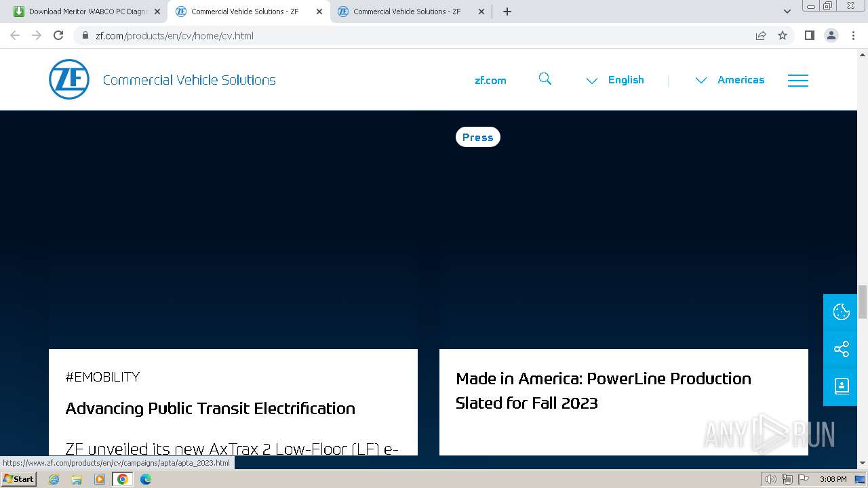Viewport: 868px width, 488px height.
Task: Click the ZF unveiled AxTrax 2 description text
Action: (232, 448)
